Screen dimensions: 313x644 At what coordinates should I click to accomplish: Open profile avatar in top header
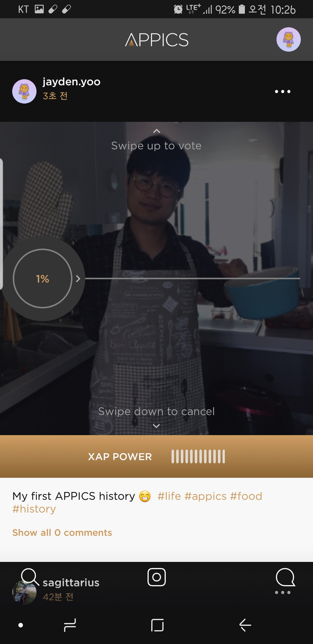pos(288,39)
